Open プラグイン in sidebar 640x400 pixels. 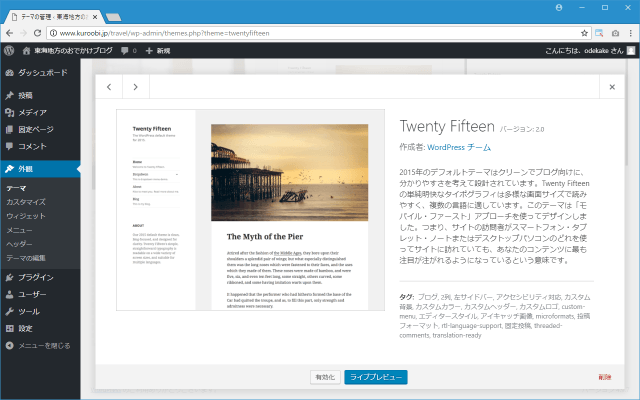[x=40, y=278]
